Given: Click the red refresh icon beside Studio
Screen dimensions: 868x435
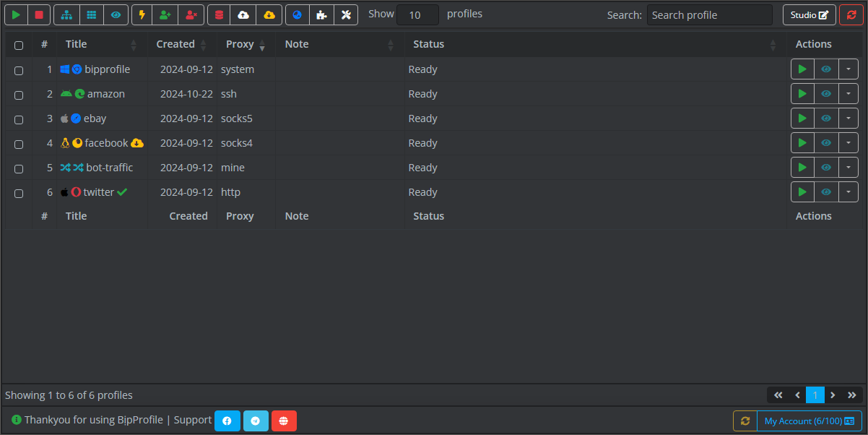Looking at the screenshot, I should pyautogui.click(x=851, y=14).
